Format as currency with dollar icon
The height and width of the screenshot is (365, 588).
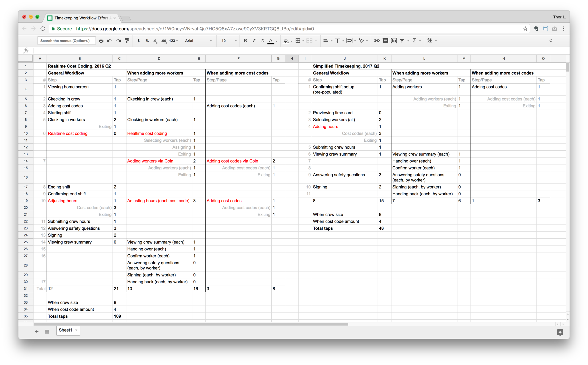(139, 41)
